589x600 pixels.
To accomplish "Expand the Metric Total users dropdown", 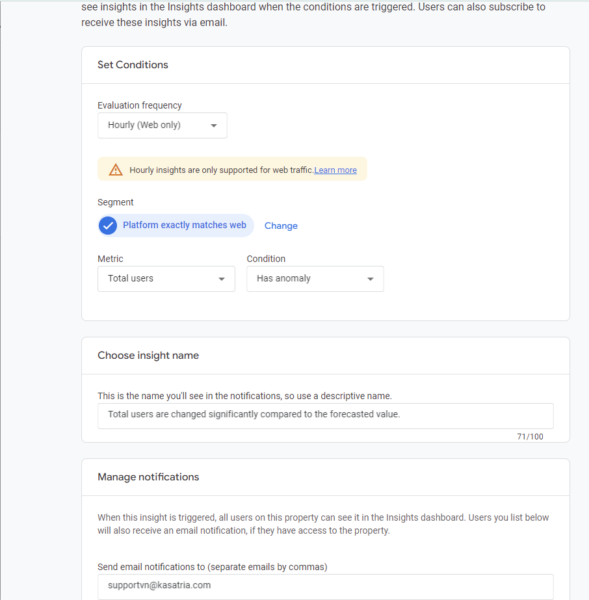I will [x=166, y=279].
